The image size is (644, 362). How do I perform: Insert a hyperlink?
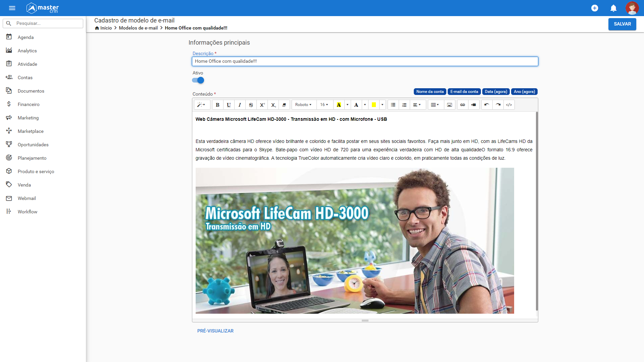(462, 105)
